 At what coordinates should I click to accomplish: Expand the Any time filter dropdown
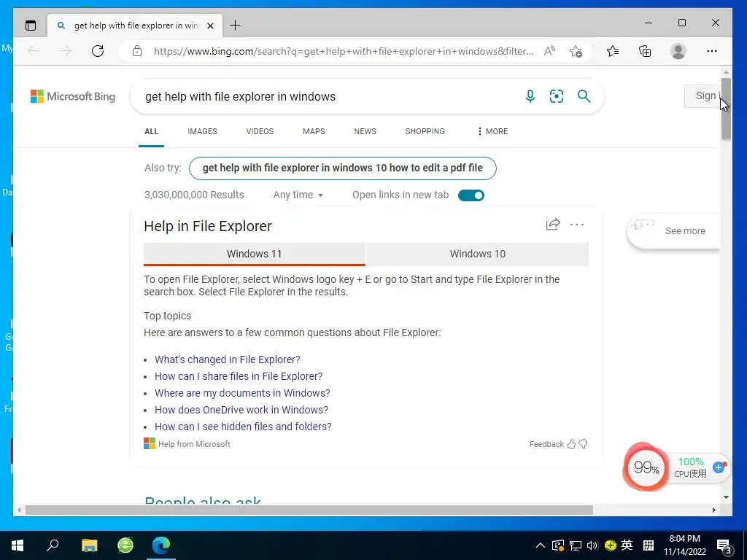298,195
